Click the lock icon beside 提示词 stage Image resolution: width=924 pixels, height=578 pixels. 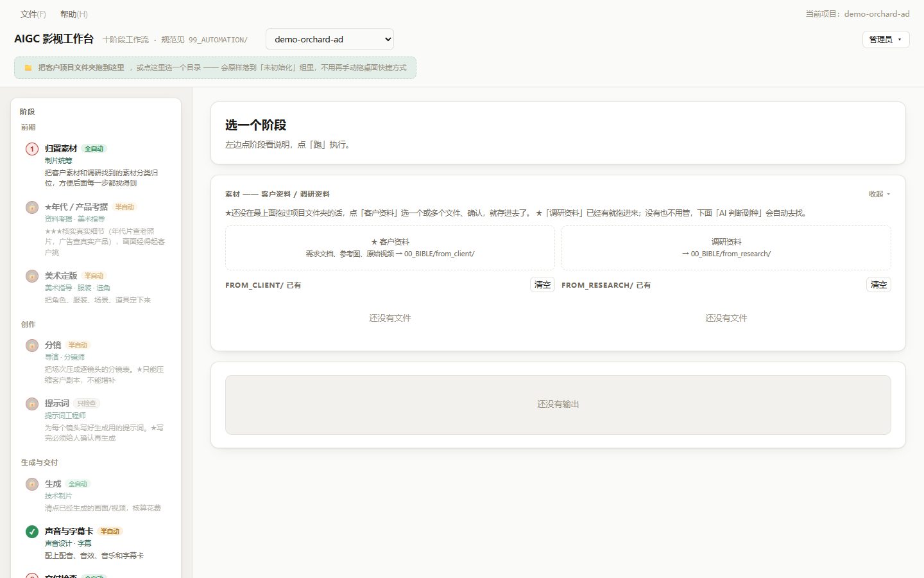click(32, 404)
